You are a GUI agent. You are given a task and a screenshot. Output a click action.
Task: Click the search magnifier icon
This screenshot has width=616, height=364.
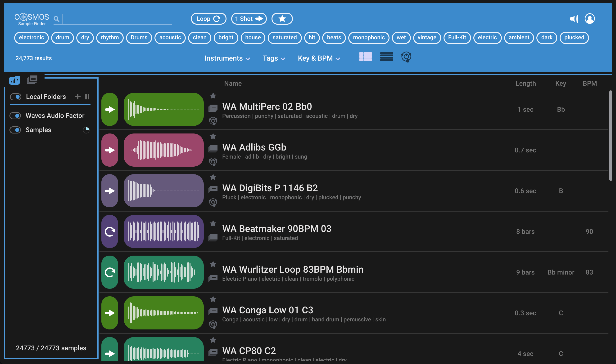(56, 19)
